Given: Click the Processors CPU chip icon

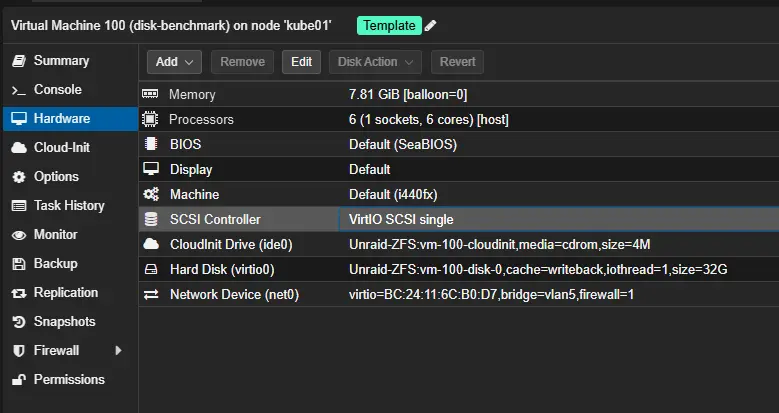Looking at the screenshot, I should pos(151,119).
